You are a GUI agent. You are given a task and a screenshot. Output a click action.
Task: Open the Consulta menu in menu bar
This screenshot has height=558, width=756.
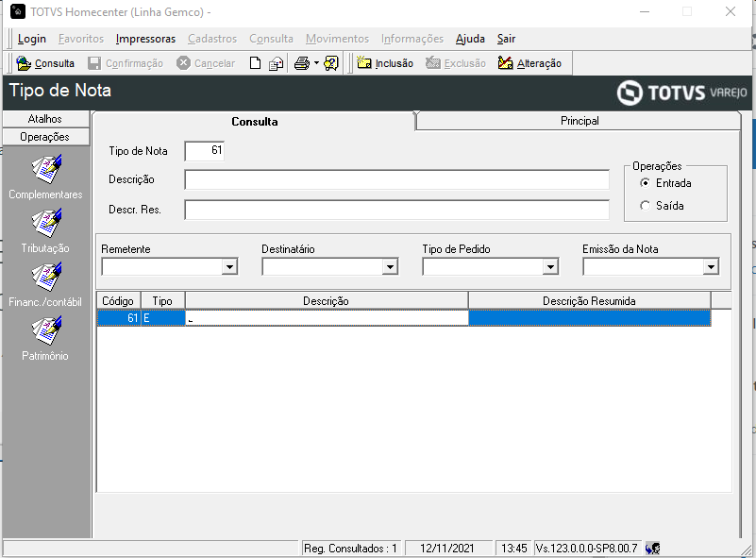click(x=272, y=39)
